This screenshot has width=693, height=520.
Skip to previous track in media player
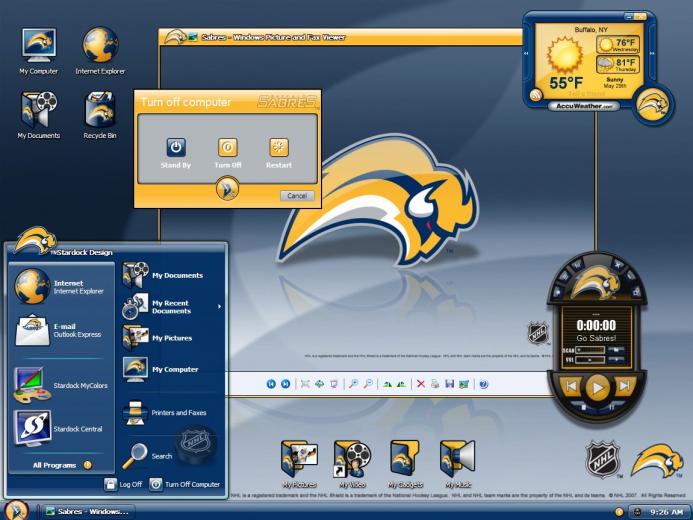click(571, 386)
